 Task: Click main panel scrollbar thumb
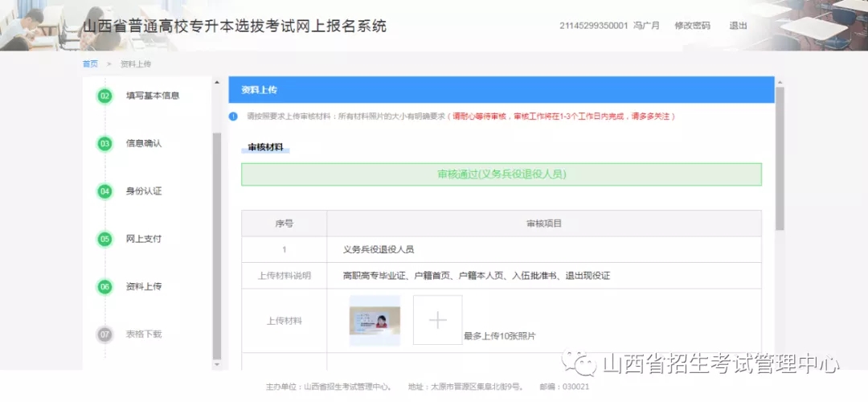tap(780, 158)
